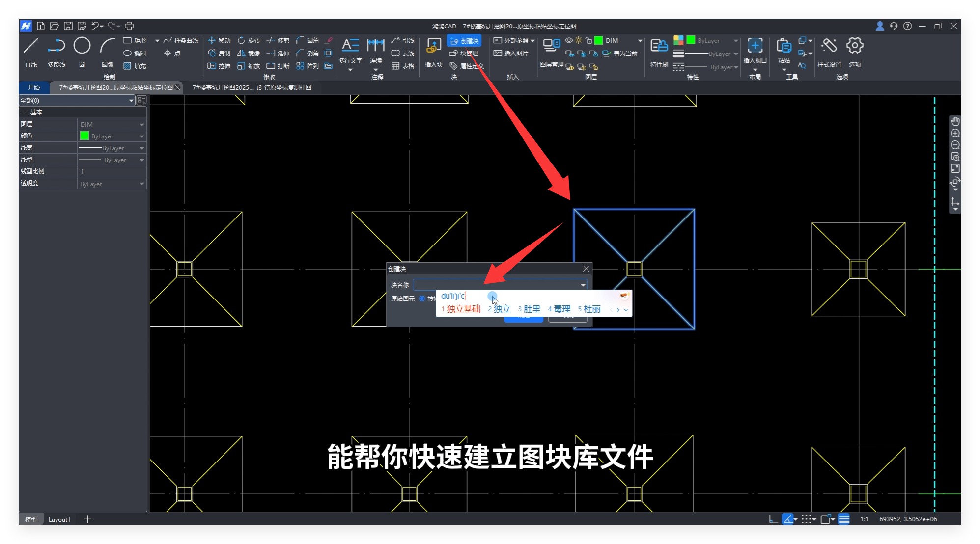Select the 直线 line drawing tool
Image resolution: width=980 pixels, height=544 pixels.
(31, 46)
